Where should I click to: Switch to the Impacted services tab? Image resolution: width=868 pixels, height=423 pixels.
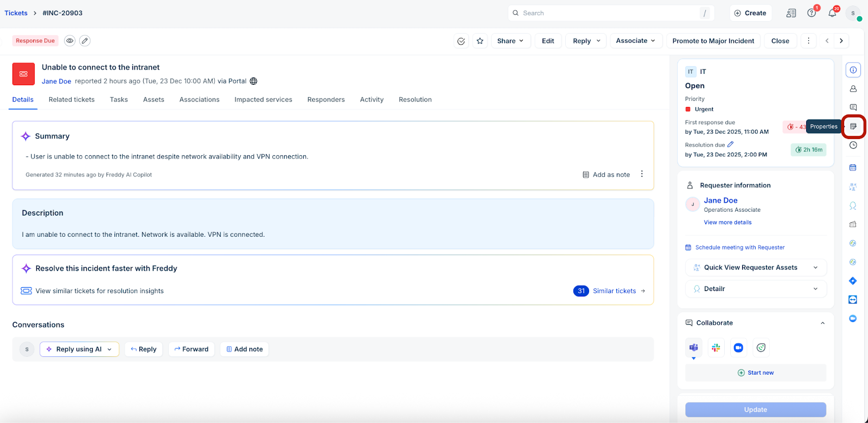pyautogui.click(x=263, y=99)
